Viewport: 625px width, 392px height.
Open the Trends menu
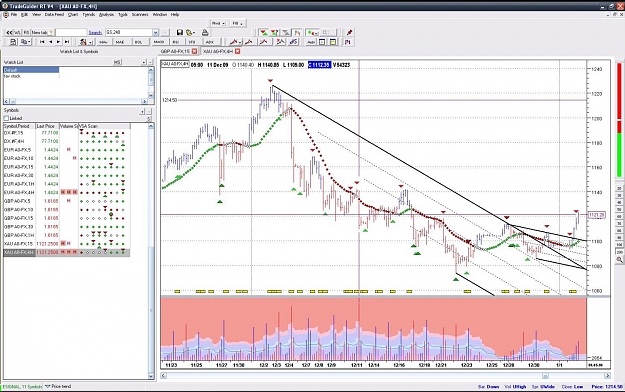(x=88, y=14)
